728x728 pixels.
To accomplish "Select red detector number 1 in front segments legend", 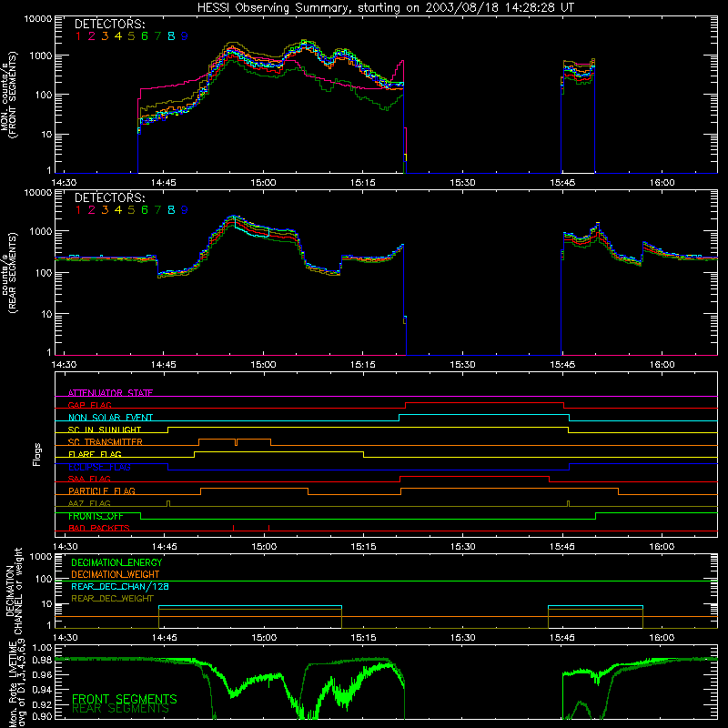I will pyautogui.click(x=78, y=36).
